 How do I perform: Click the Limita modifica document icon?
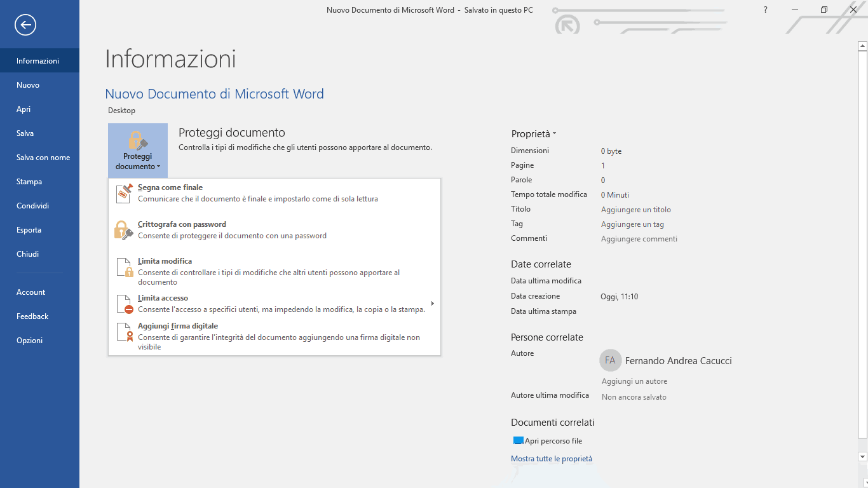coord(125,267)
